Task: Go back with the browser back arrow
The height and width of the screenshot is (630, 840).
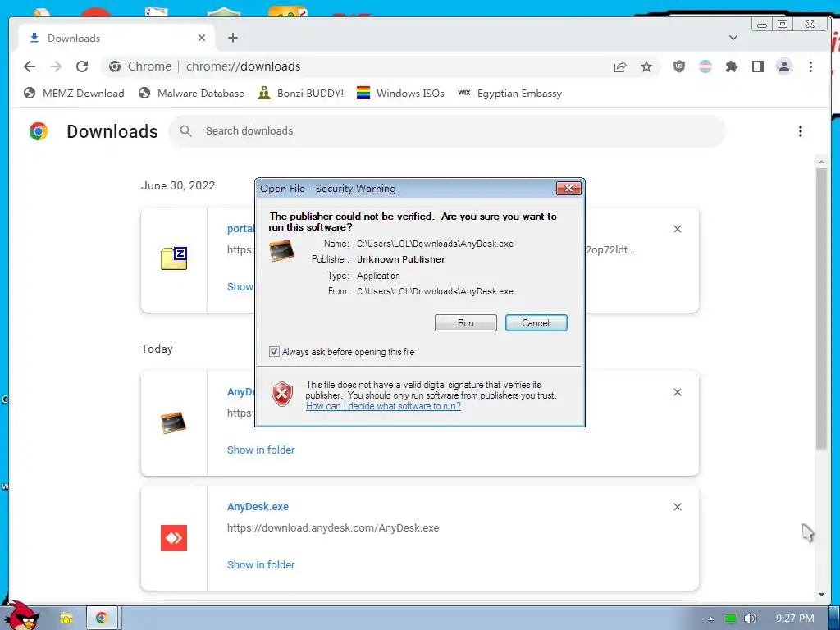Action: click(x=30, y=66)
